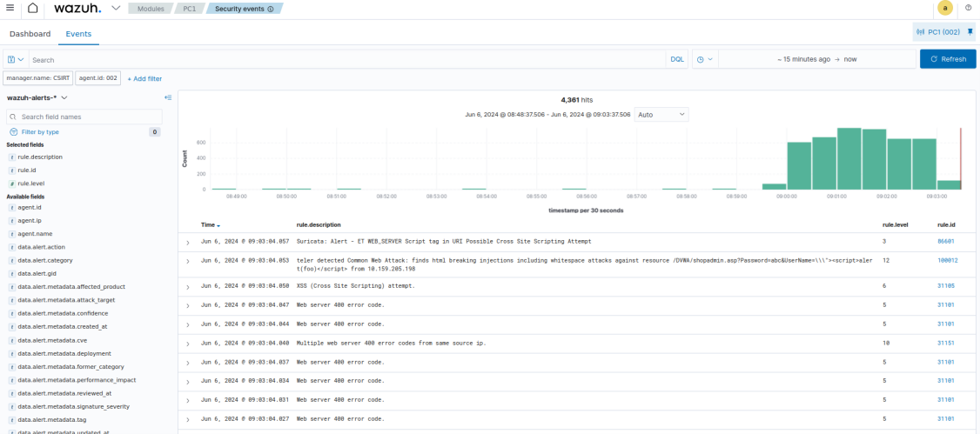Click the rule.description column header
The image size is (980, 434).
click(319, 224)
